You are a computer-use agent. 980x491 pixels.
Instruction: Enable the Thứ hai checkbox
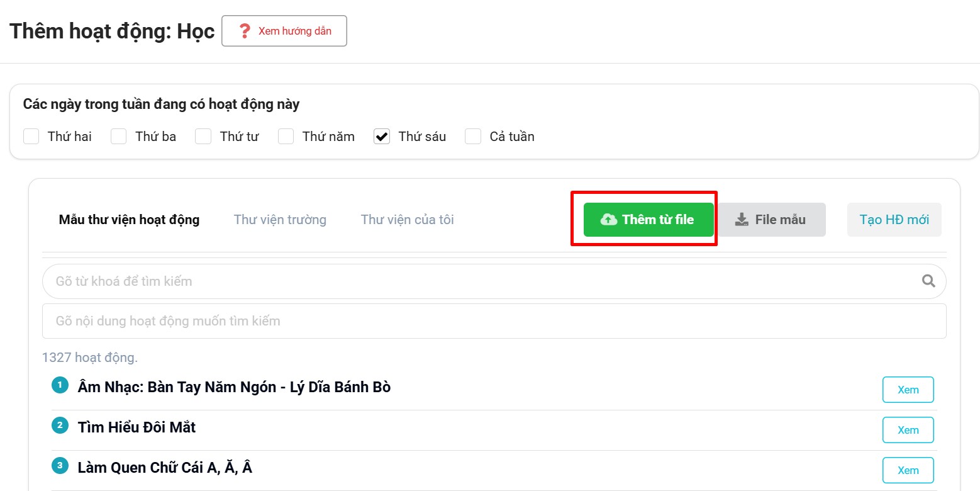click(x=31, y=137)
